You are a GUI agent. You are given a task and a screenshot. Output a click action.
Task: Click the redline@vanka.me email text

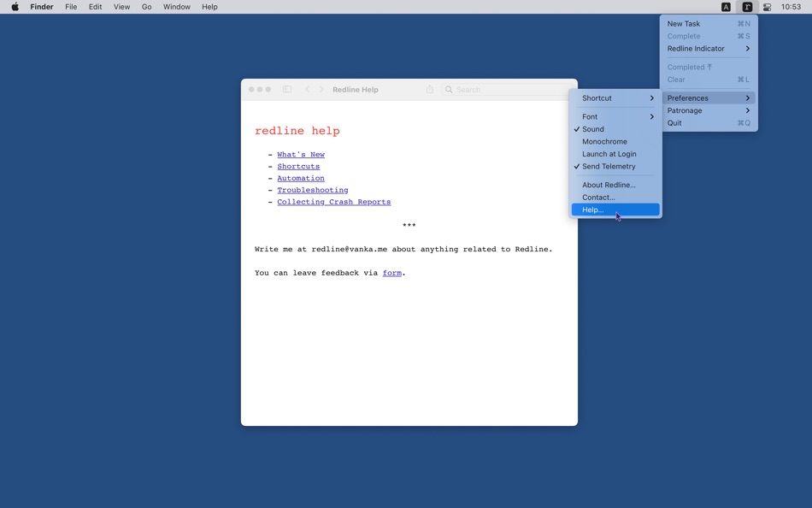click(349, 250)
